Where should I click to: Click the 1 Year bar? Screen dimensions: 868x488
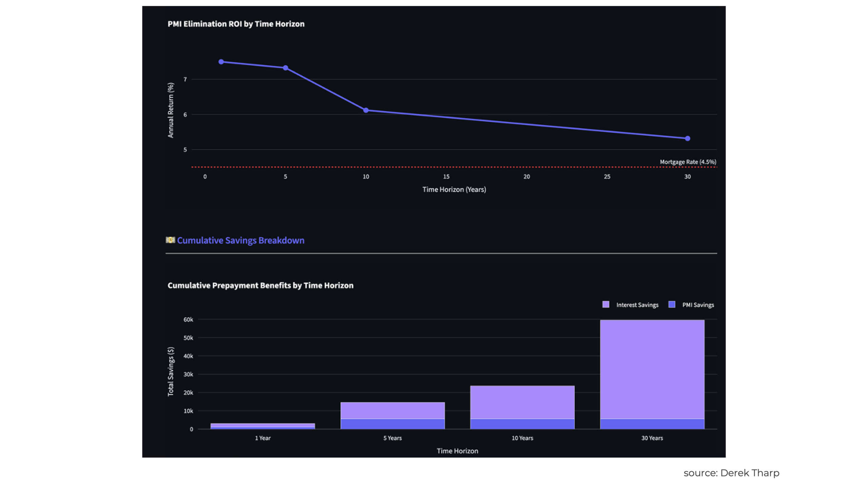tap(262, 425)
